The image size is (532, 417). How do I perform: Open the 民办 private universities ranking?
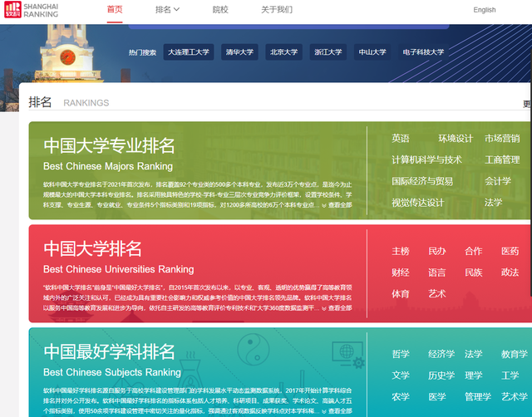click(437, 251)
